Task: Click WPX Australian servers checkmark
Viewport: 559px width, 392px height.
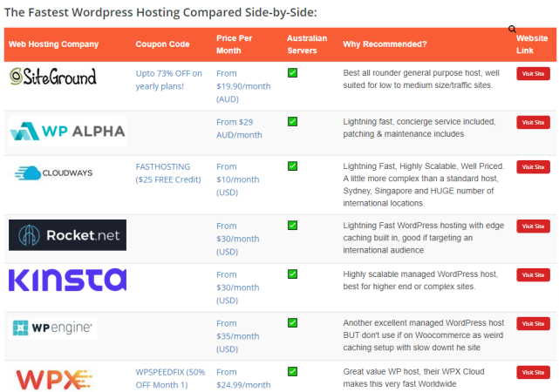Action: [x=292, y=371]
